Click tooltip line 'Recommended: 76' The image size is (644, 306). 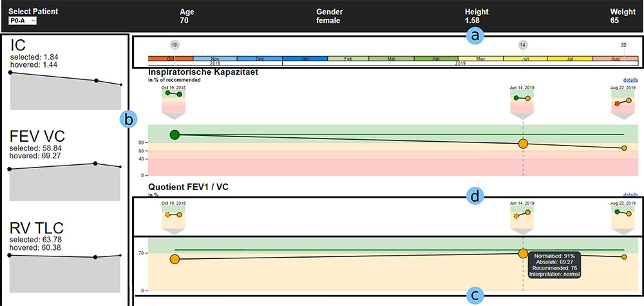click(x=554, y=268)
